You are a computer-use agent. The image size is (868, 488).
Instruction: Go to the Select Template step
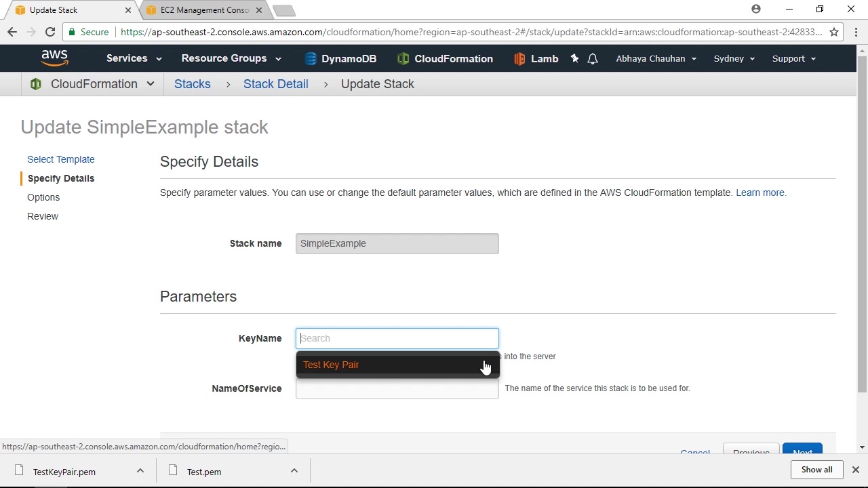click(x=61, y=159)
